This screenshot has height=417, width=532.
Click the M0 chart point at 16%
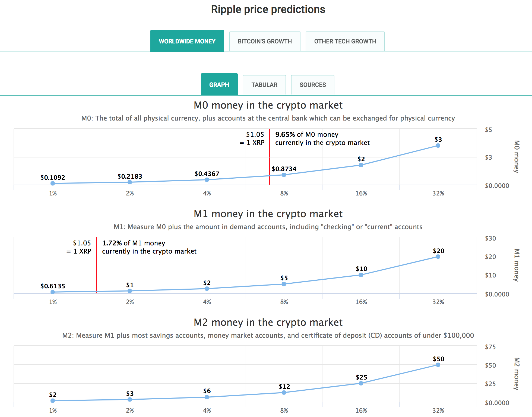361,165
